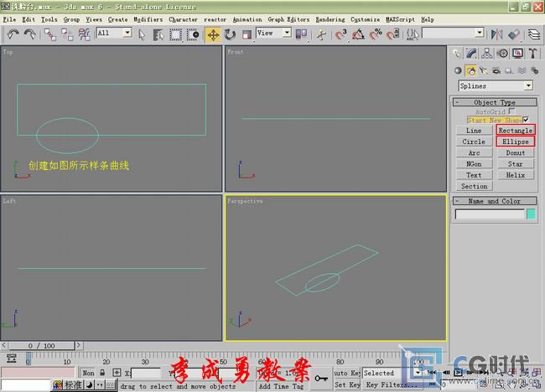Toggle Spinner Snap icon
The image size is (545, 392).
click(x=392, y=34)
